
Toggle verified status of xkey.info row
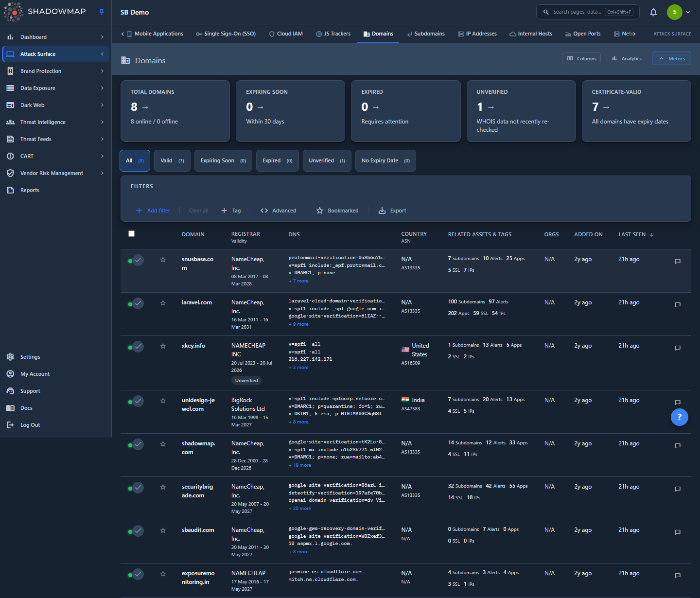tap(138, 347)
